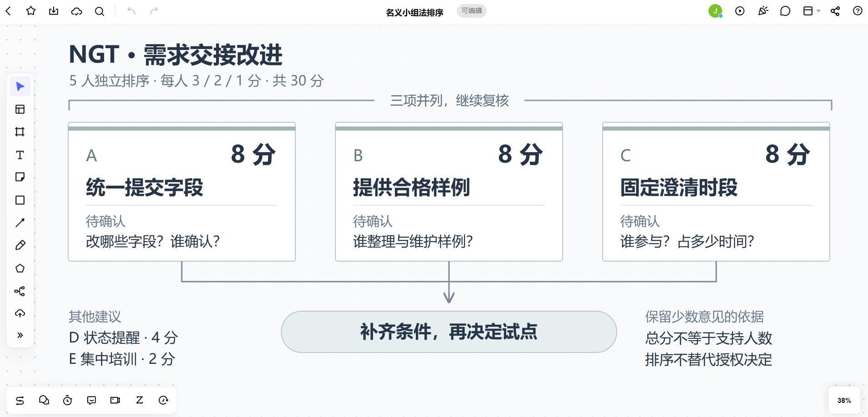Open the export/download icon
Viewport: 868px width, 417px height.
[x=54, y=11]
